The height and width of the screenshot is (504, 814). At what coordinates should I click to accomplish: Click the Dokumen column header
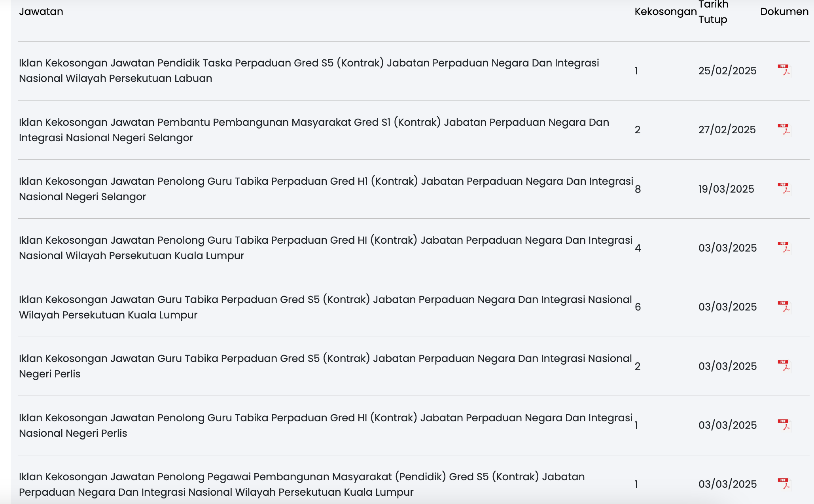(784, 11)
